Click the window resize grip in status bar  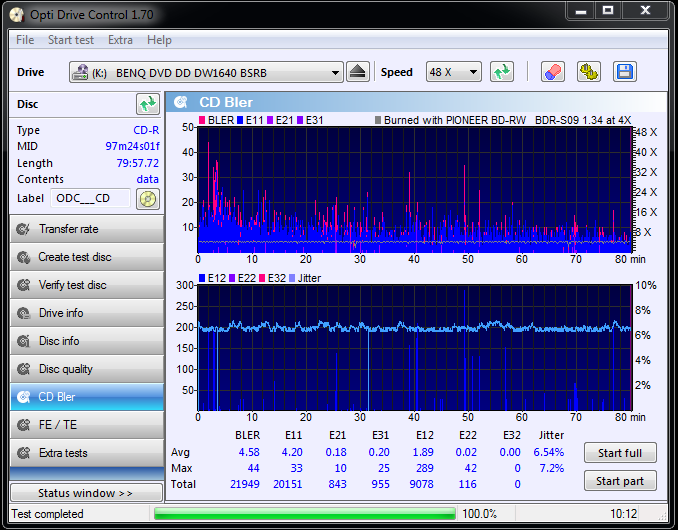(662, 515)
